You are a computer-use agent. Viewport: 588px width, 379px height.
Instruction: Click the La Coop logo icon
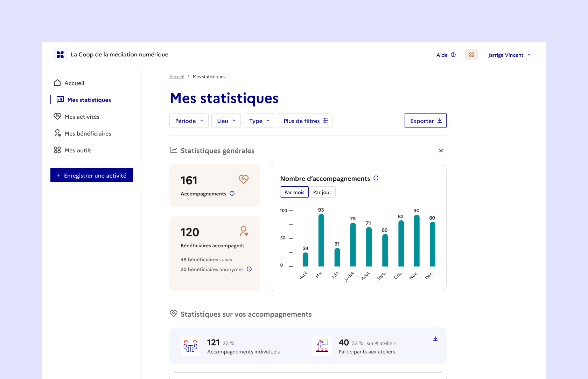tap(60, 55)
